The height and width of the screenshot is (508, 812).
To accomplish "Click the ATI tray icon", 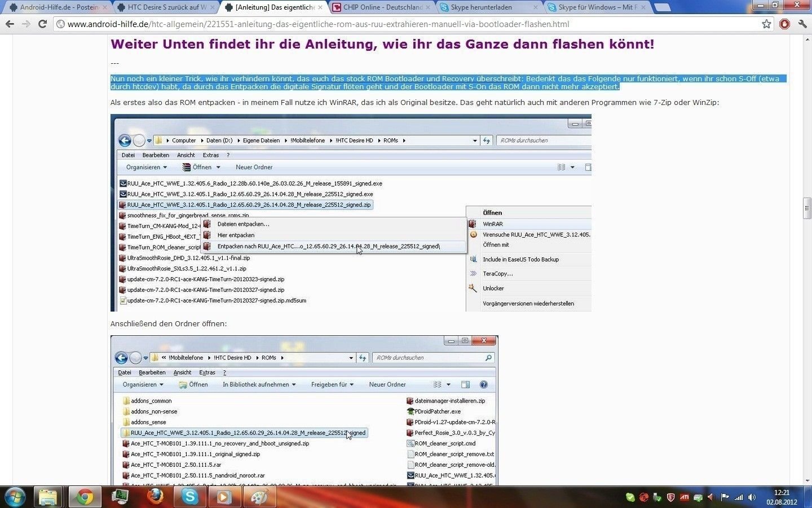I will (x=684, y=497).
